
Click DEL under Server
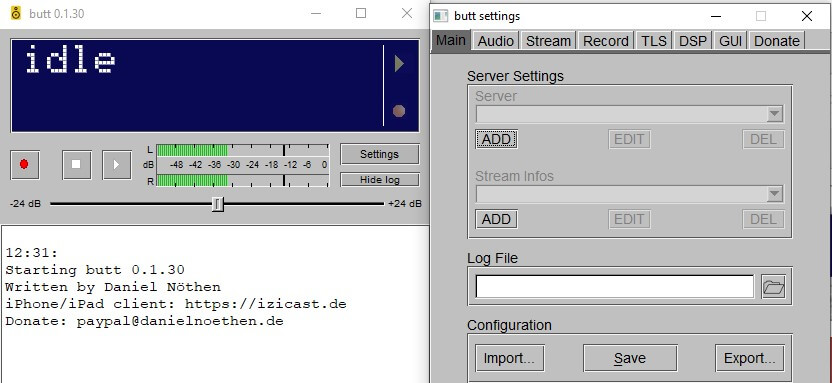tap(763, 140)
